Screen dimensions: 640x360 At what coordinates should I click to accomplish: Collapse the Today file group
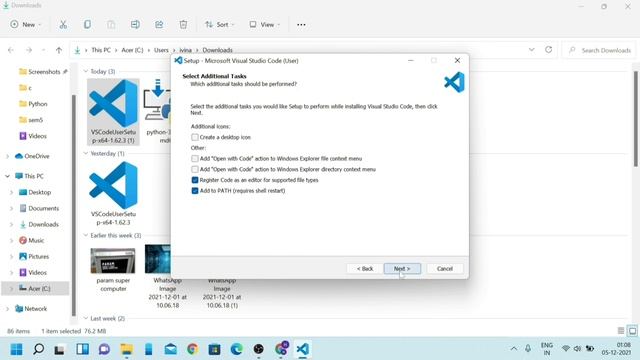click(86, 71)
